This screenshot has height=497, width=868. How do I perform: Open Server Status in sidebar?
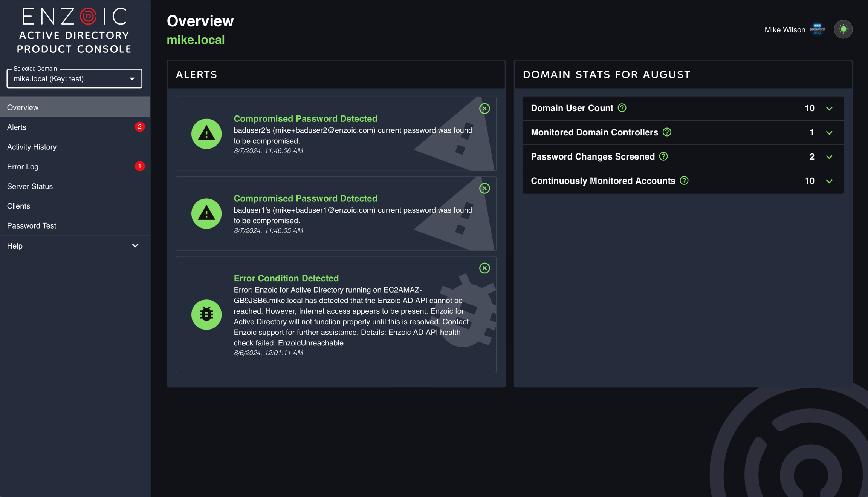30,186
